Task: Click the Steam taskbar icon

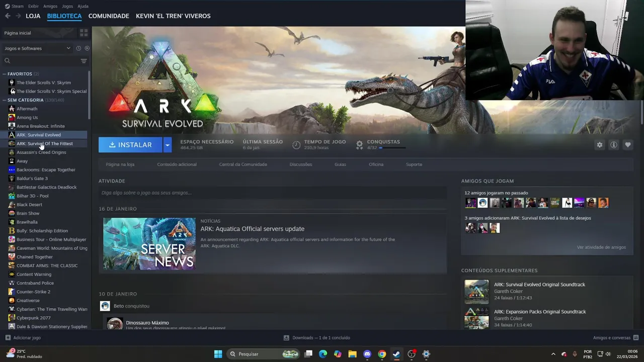Action: 396,354
